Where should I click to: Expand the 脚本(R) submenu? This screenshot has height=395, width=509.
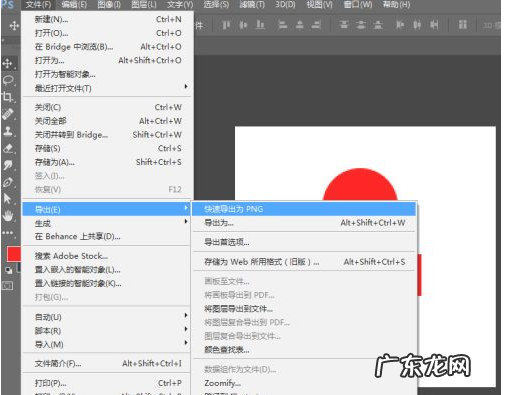point(106,331)
